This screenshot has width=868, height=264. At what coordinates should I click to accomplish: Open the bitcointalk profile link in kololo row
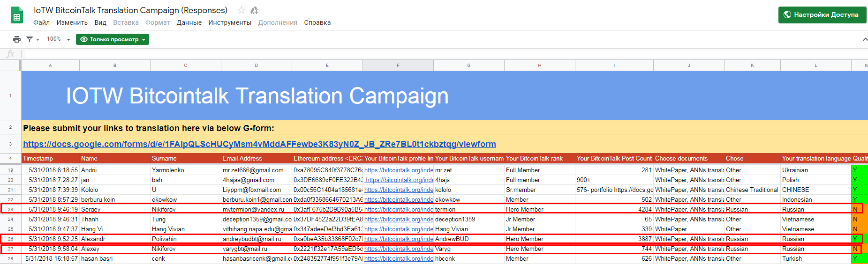point(399,190)
